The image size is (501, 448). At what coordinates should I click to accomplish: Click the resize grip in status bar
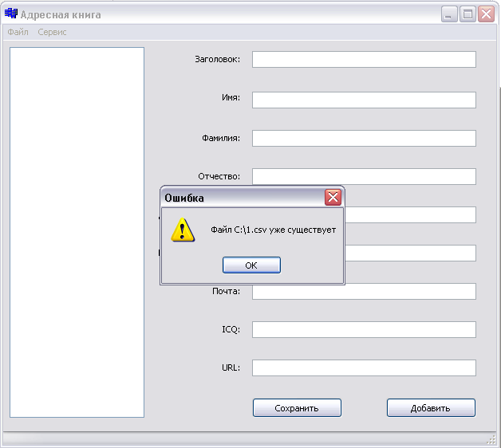click(x=491, y=440)
